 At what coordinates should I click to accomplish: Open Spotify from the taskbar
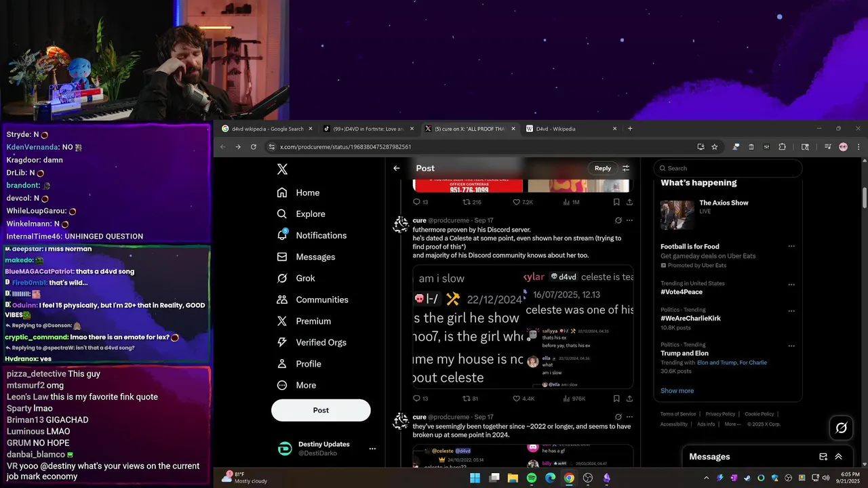click(x=532, y=478)
